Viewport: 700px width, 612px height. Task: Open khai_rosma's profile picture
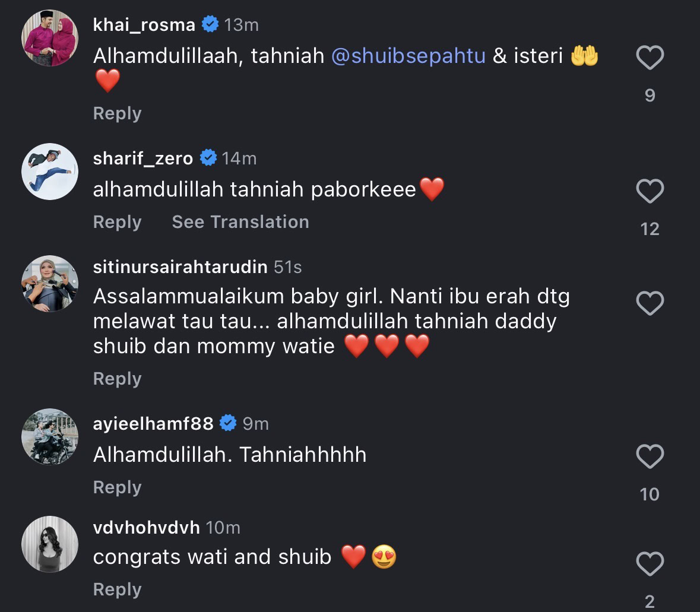[50, 39]
